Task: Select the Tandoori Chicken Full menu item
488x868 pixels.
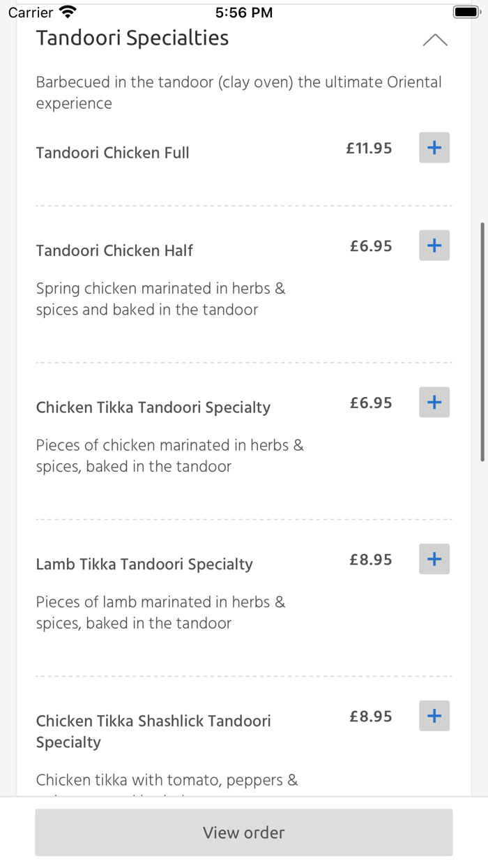Action: 112,152
